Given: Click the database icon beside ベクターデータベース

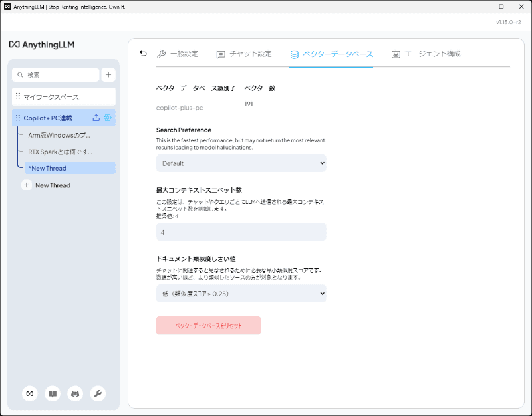Looking at the screenshot, I should 295,54.
